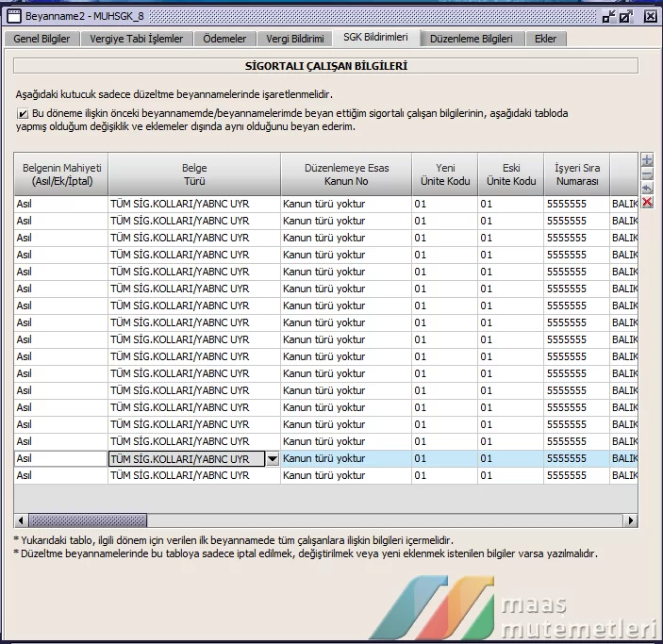Click the table scrollbar's left arrow

coord(21,520)
